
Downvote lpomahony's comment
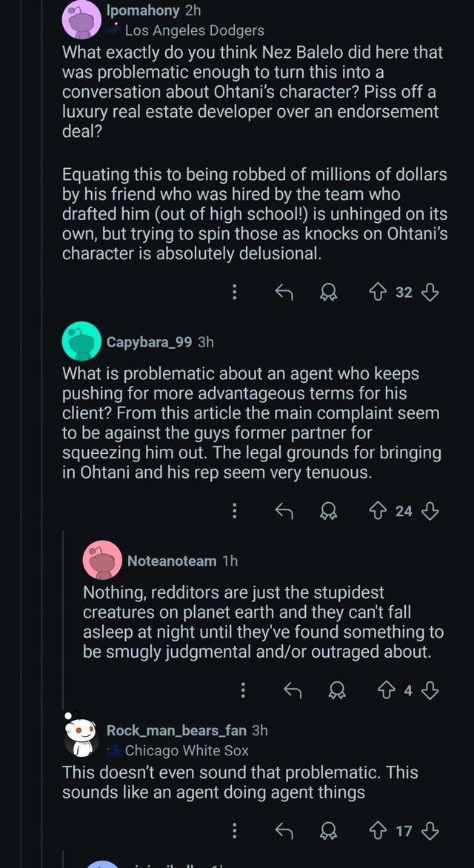click(x=430, y=293)
